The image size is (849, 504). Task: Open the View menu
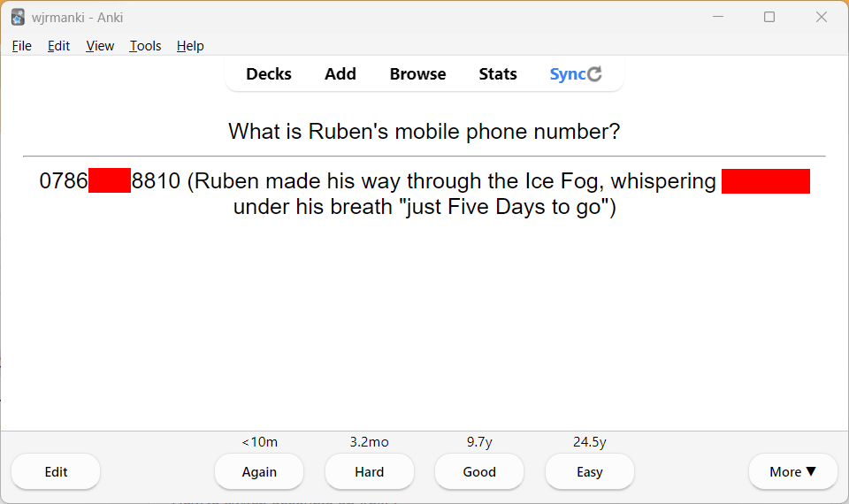100,46
